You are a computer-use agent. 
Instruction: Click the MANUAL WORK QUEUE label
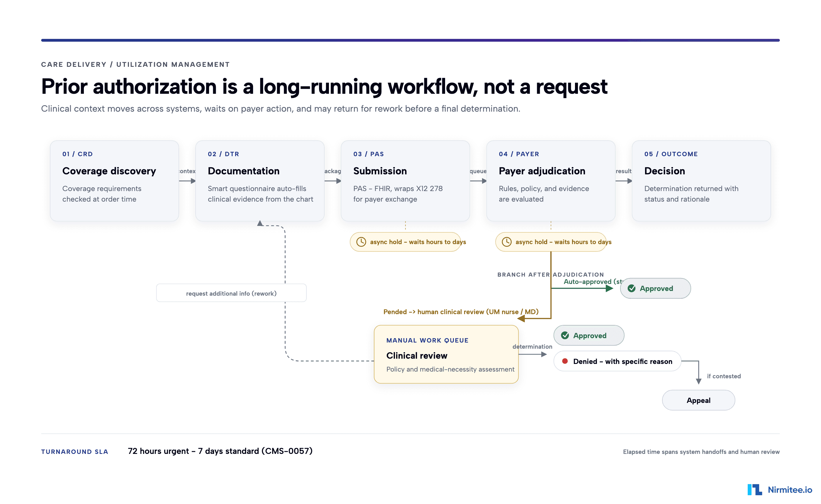[x=427, y=340]
